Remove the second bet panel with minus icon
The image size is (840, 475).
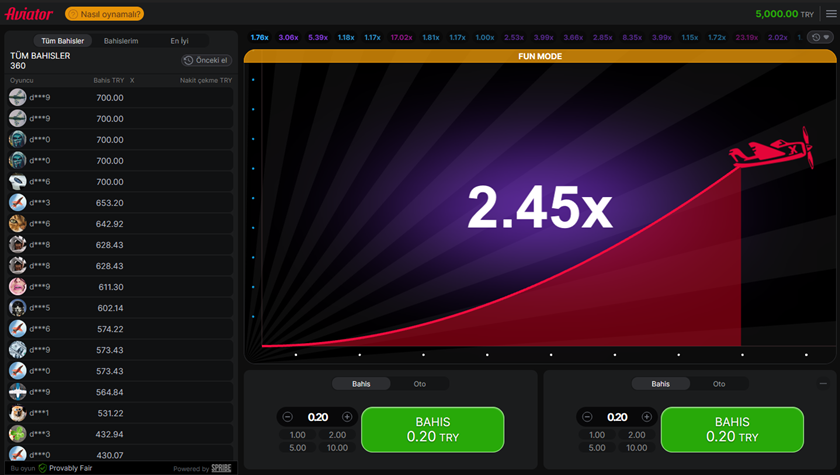click(x=823, y=383)
